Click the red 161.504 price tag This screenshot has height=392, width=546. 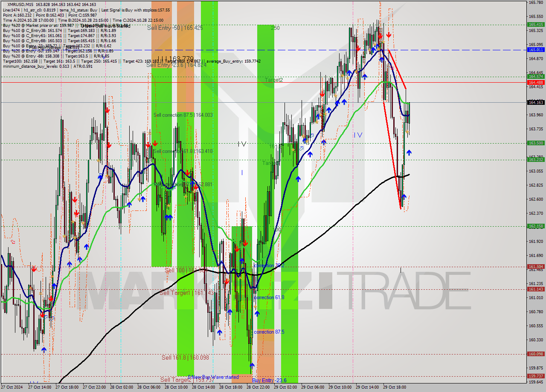tap(536, 267)
